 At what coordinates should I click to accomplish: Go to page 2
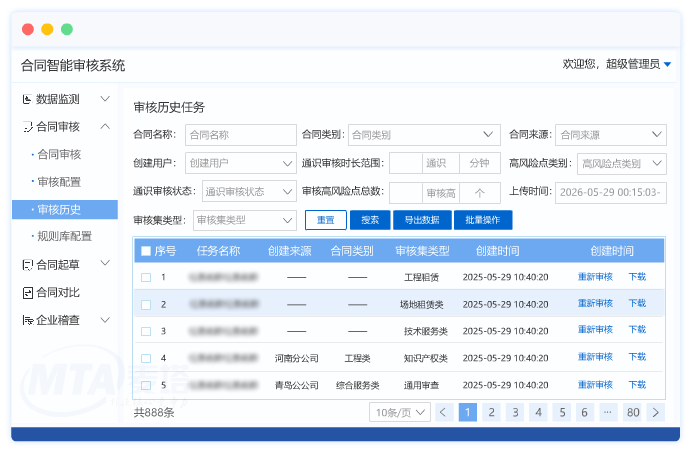click(x=492, y=412)
